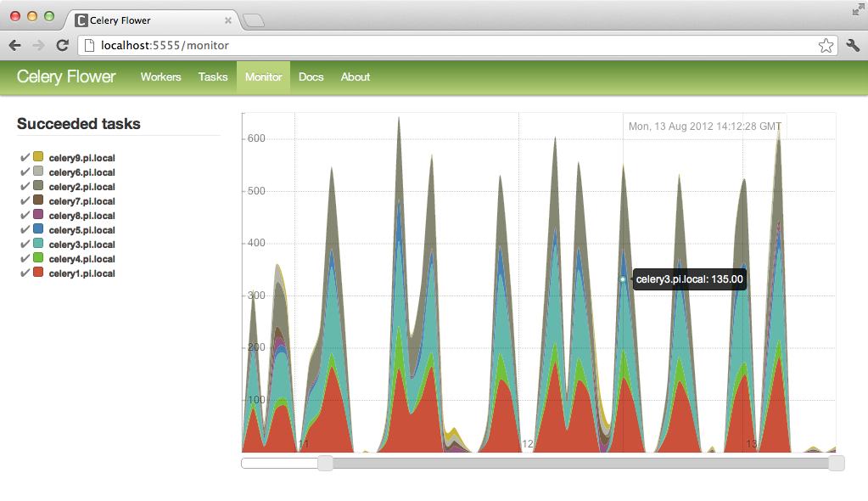The width and height of the screenshot is (868, 501).
Task: Uncheck the celery2.pi.local checkmark
Action: pyautogui.click(x=24, y=186)
